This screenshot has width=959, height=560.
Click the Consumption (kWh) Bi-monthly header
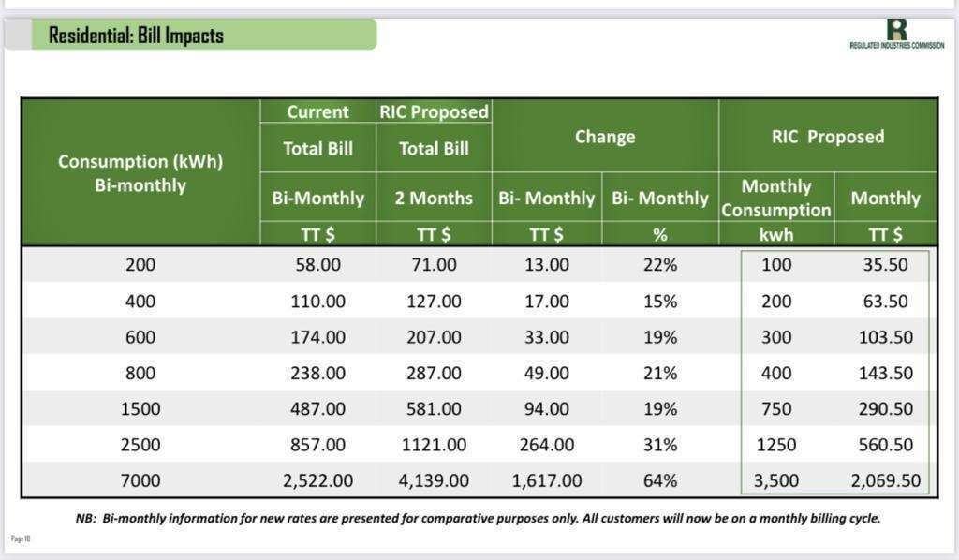(x=140, y=173)
